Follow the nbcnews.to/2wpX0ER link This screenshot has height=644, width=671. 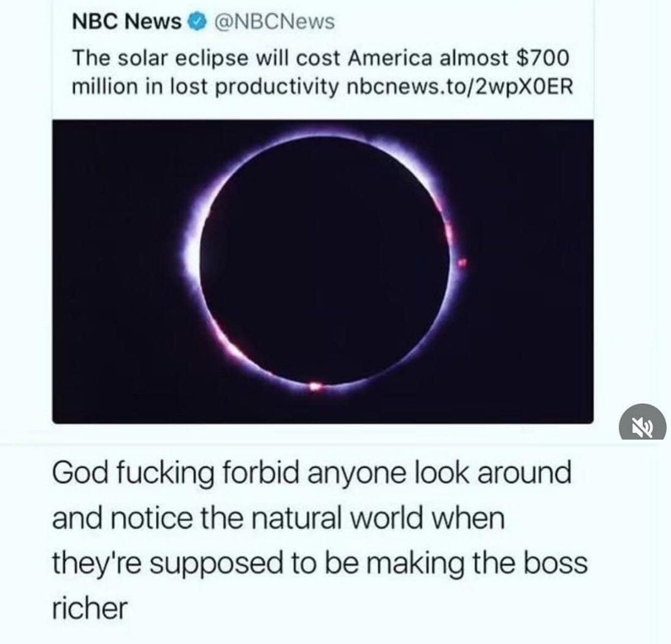(x=461, y=87)
